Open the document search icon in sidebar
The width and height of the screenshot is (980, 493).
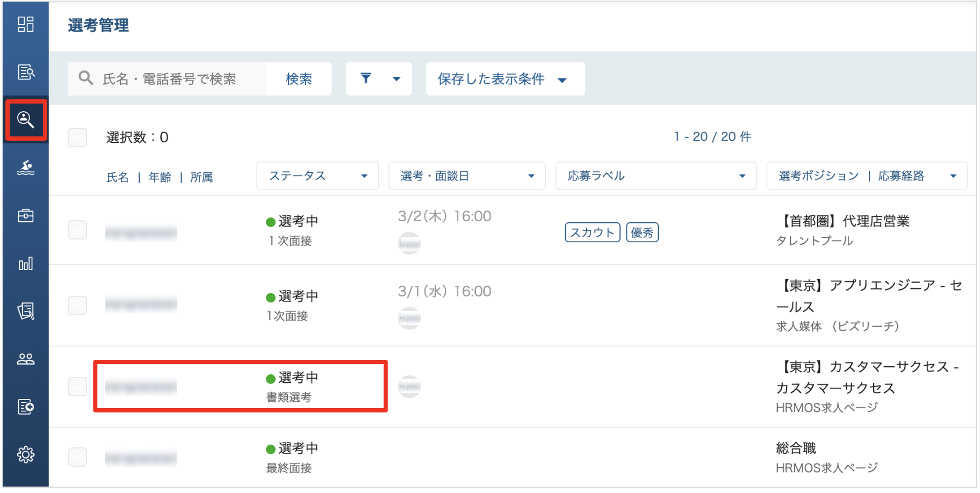click(26, 72)
